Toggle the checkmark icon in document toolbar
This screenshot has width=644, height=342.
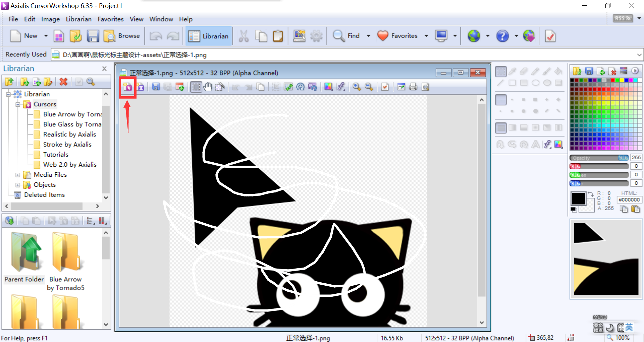pos(385,87)
